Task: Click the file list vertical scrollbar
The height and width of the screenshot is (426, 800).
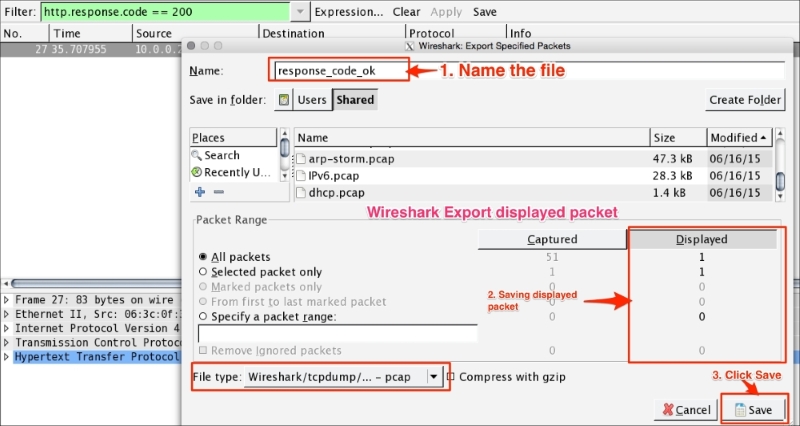Action: click(x=780, y=164)
